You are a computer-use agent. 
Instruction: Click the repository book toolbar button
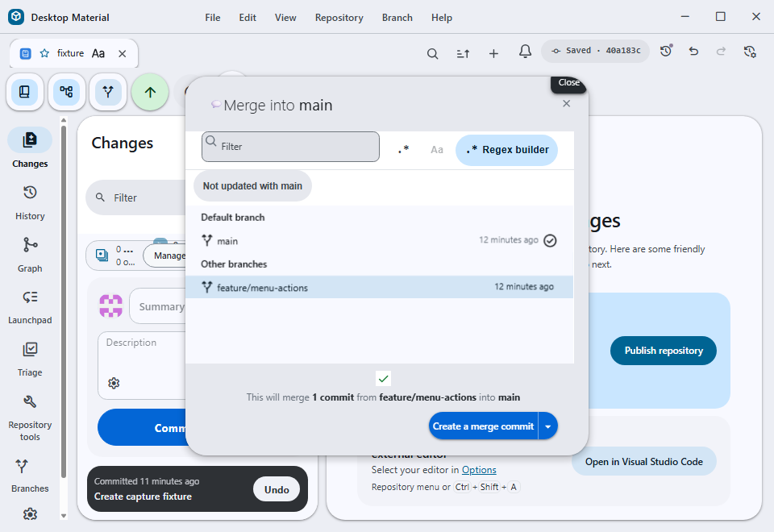[25, 92]
